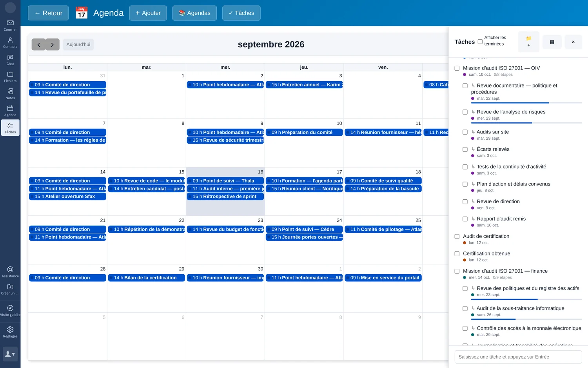Jump to Aujourd'hui
The width and height of the screenshot is (588, 368).
78,45
